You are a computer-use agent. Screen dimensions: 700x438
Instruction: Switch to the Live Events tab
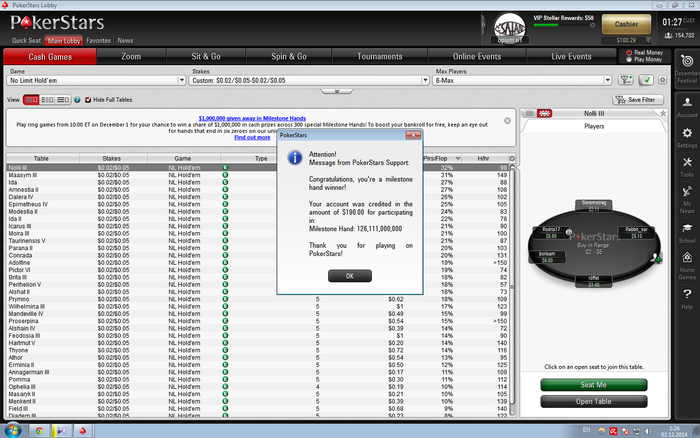(571, 56)
